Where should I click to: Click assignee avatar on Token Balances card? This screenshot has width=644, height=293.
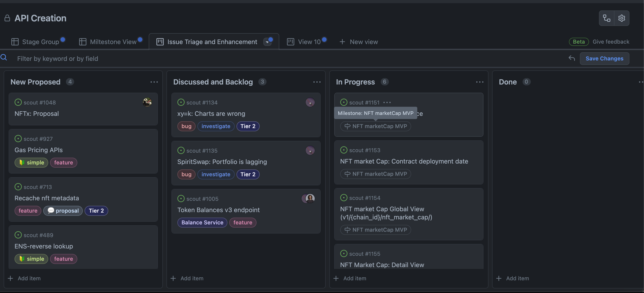tap(309, 198)
